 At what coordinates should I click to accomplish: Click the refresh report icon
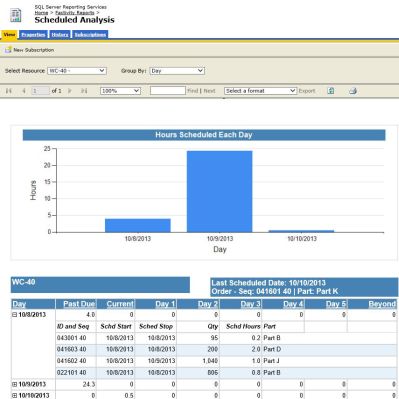(331, 91)
